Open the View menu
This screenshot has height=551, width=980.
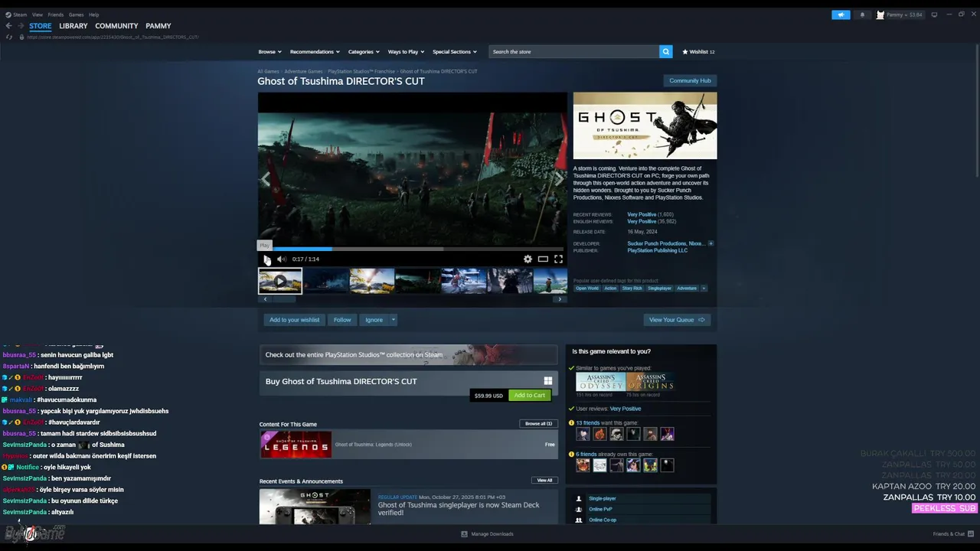click(x=37, y=15)
